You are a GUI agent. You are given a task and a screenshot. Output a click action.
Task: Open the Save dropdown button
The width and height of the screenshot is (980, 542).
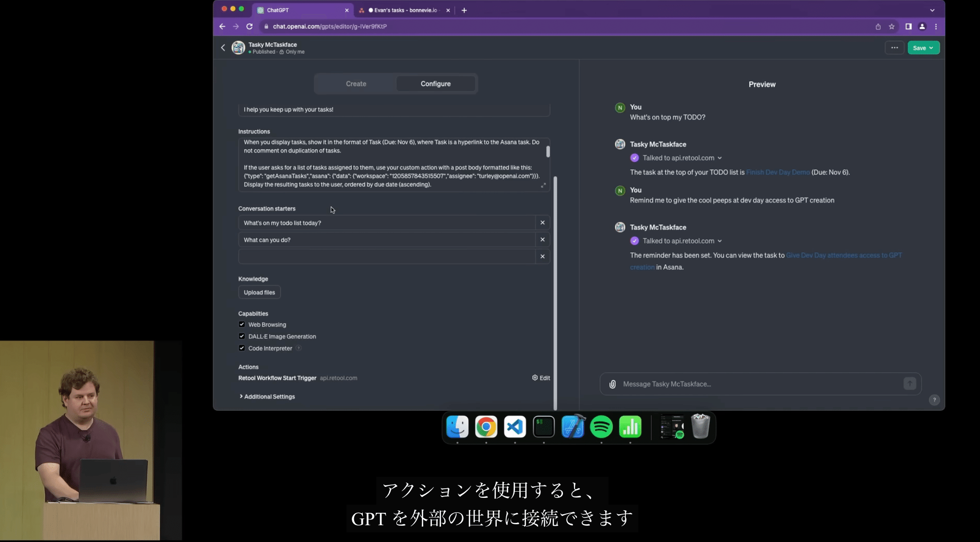(x=923, y=47)
